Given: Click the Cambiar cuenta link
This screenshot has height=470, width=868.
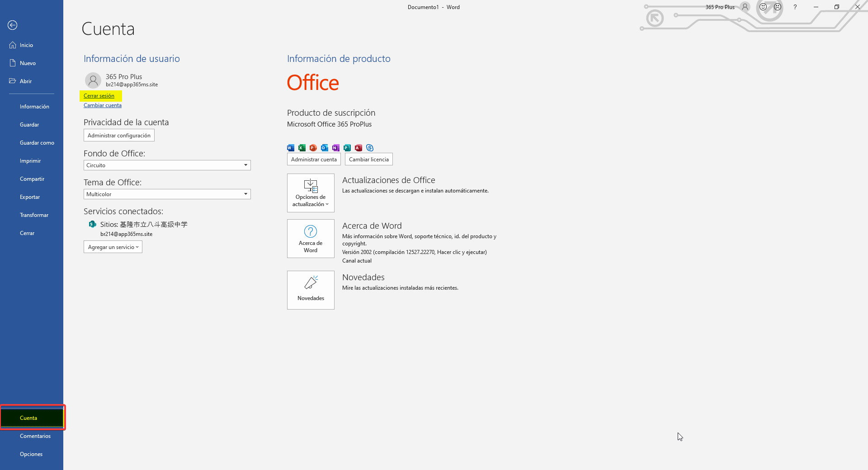Looking at the screenshot, I should (x=103, y=105).
